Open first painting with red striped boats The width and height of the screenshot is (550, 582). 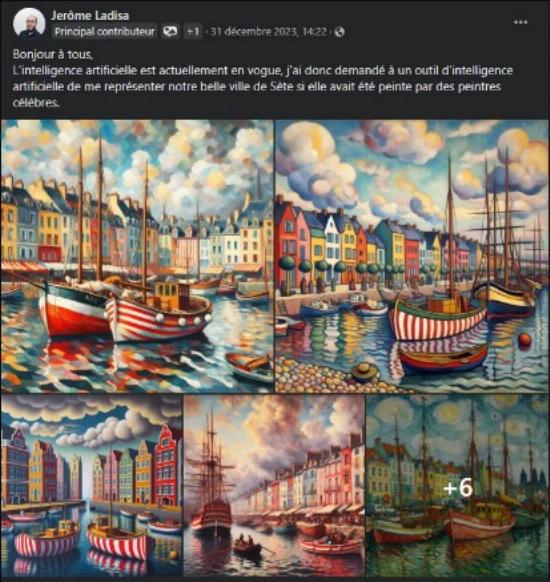[137, 256]
